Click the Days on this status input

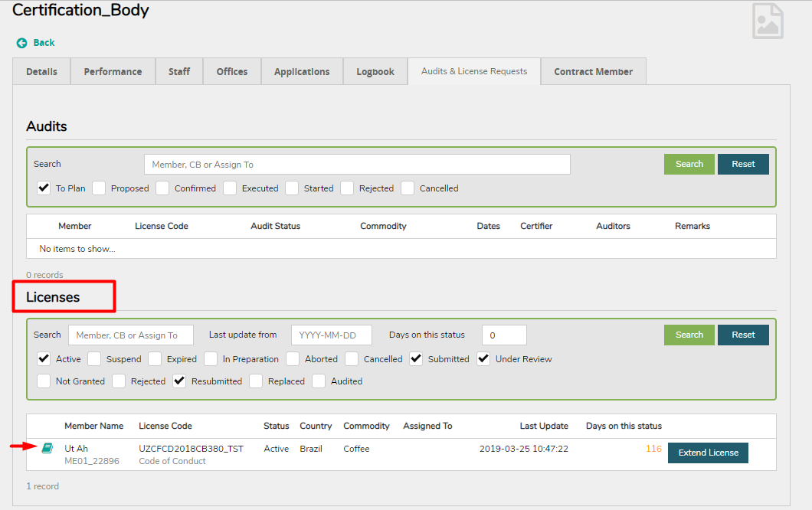504,335
